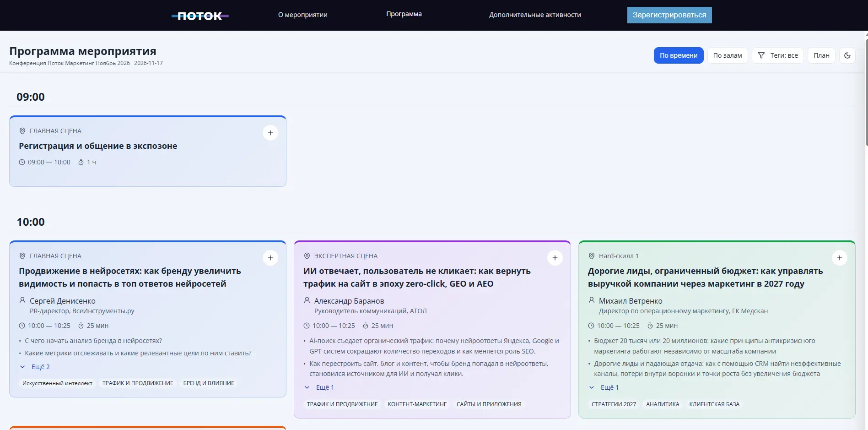Viewport: 868px width, 430px height.
Task: Switch to По времени view
Action: [x=679, y=55]
